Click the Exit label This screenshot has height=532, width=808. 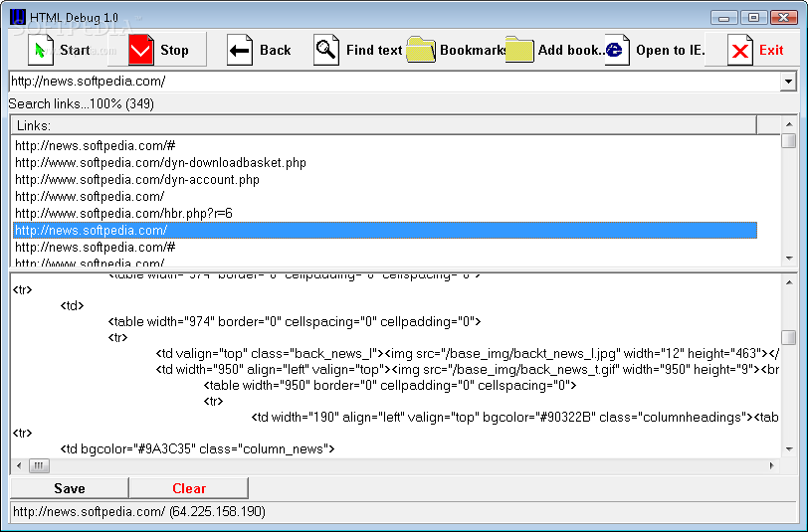pyautogui.click(x=771, y=50)
